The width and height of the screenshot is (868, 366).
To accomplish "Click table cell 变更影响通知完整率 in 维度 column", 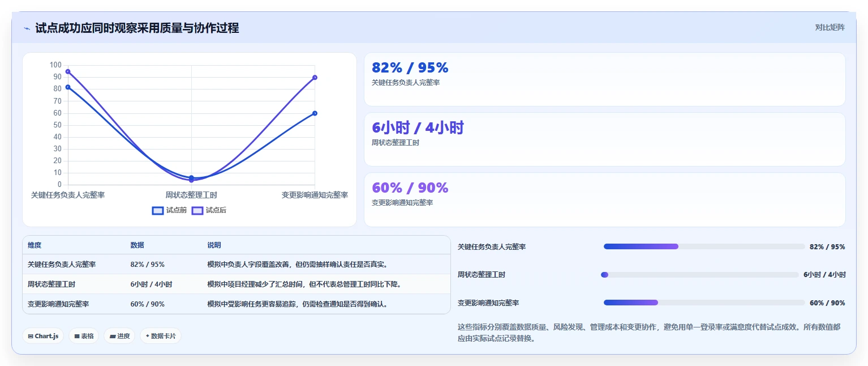I will tap(58, 304).
